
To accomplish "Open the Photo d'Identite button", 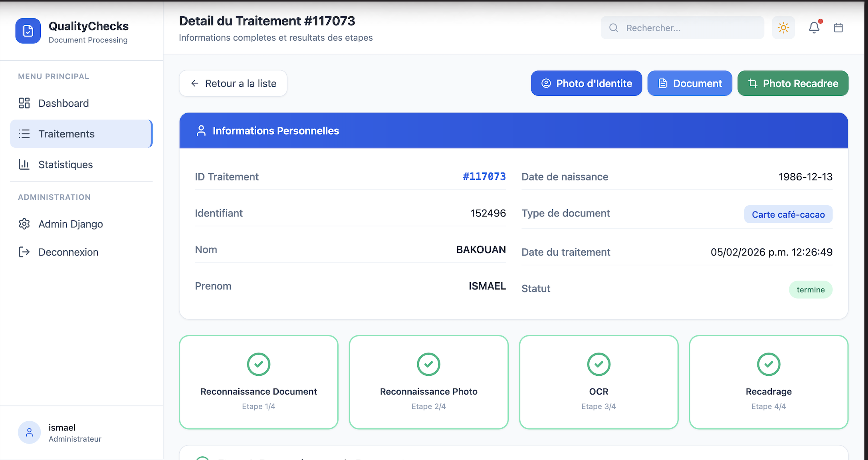I will 586,83.
